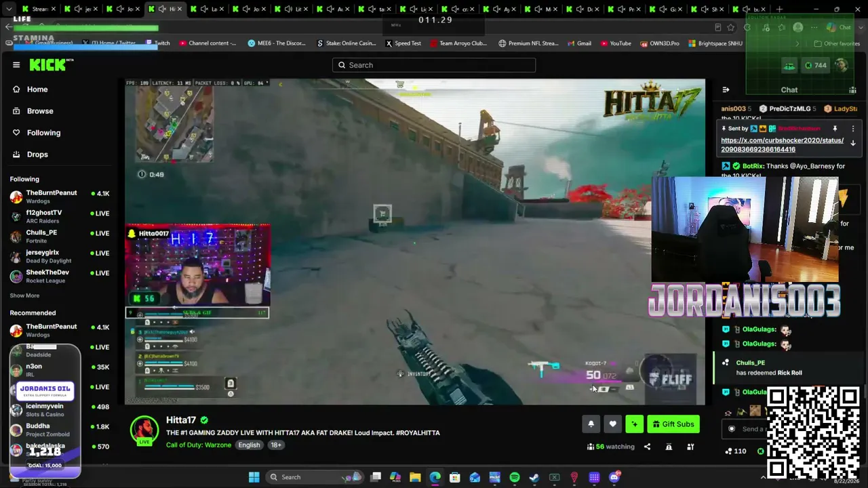Open the stream tools icon
This screenshot has height=488, width=868.
pos(690,447)
